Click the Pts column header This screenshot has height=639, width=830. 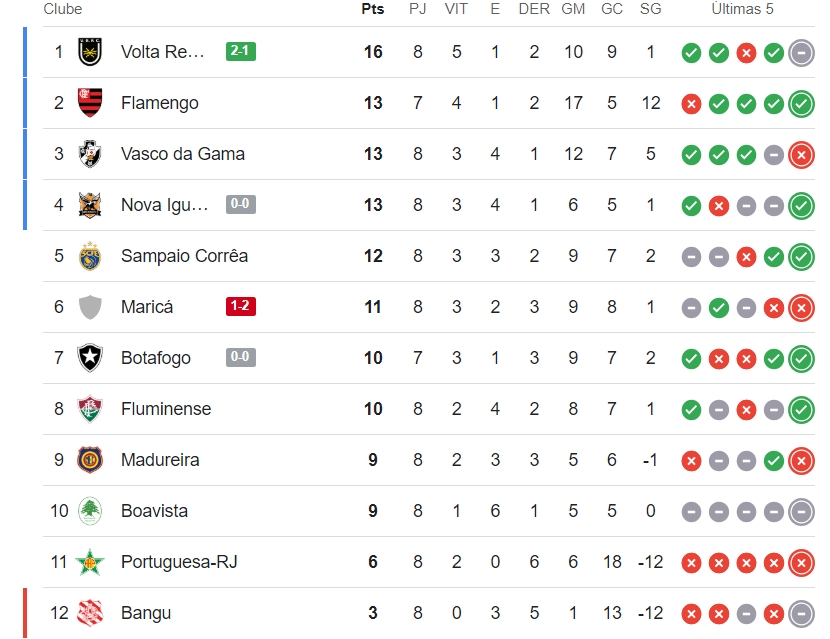click(x=373, y=9)
